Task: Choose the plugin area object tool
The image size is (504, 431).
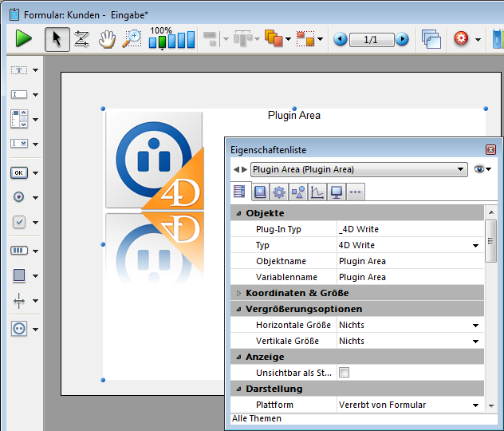Action: click(x=19, y=328)
